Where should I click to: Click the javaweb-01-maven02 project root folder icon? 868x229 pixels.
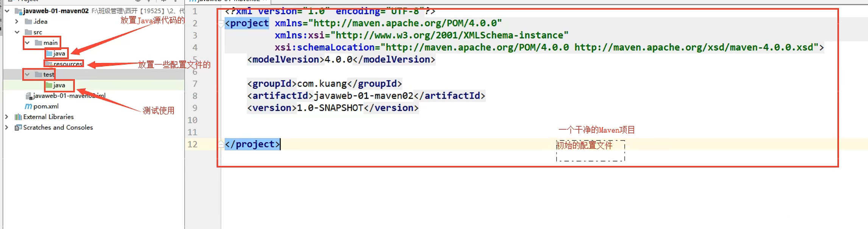coord(18,11)
